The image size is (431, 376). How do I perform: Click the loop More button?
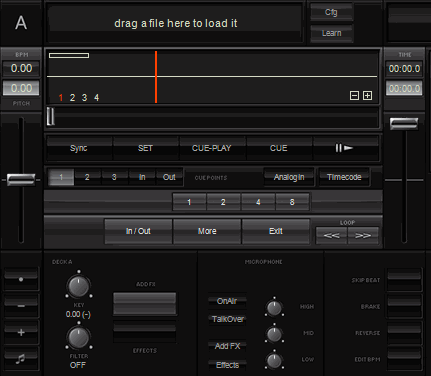[x=207, y=231]
